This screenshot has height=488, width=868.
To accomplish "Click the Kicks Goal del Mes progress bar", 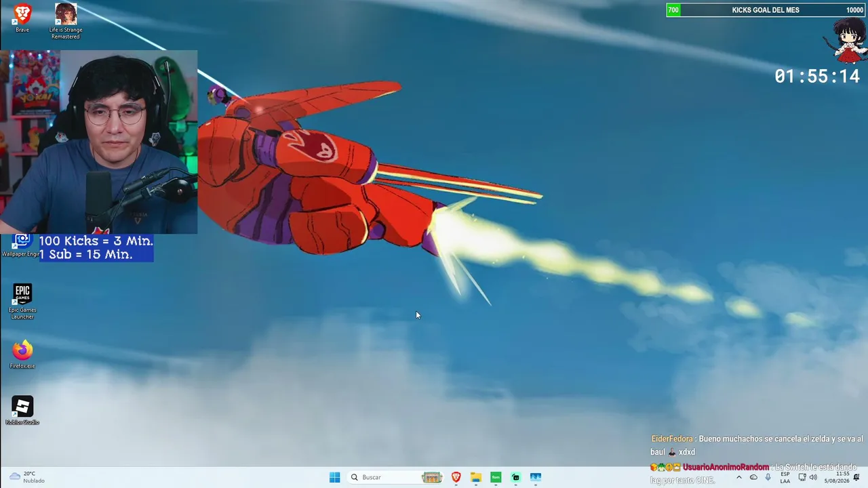I will tap(766, 9).
